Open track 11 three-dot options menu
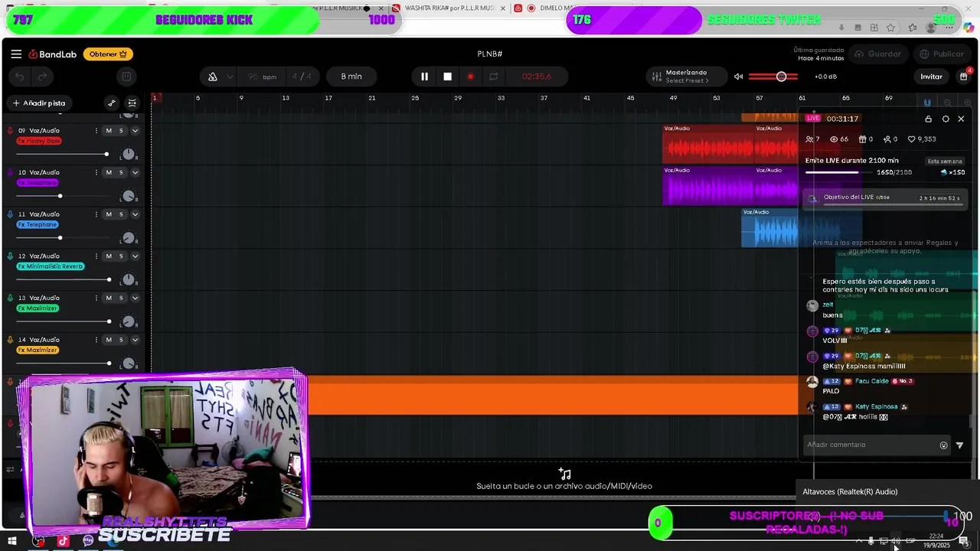 point(96,215)
